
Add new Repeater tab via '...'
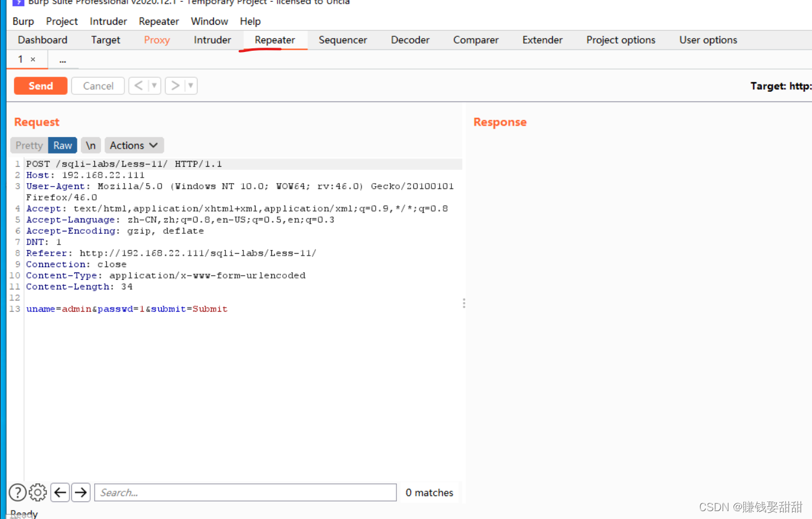point(62,59)
